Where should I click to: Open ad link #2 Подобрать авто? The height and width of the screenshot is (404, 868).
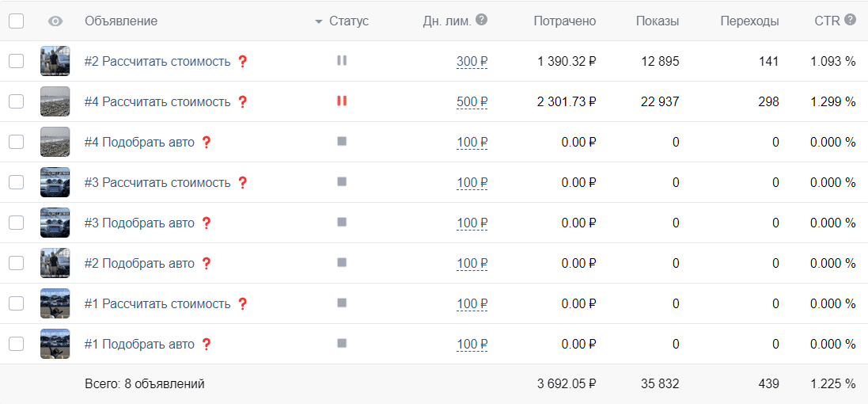pos(139,263)
